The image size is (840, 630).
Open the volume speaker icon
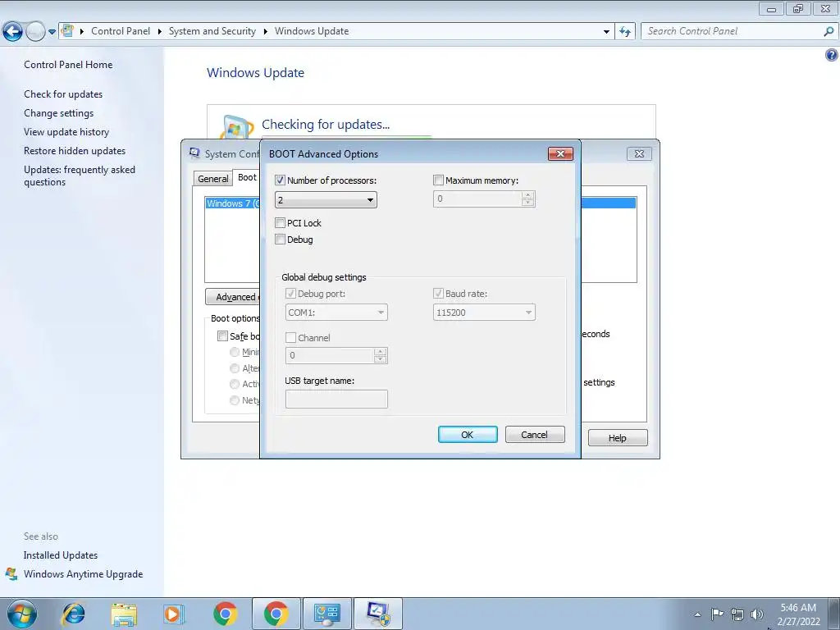pyautogui.click(x=757, y=614)
